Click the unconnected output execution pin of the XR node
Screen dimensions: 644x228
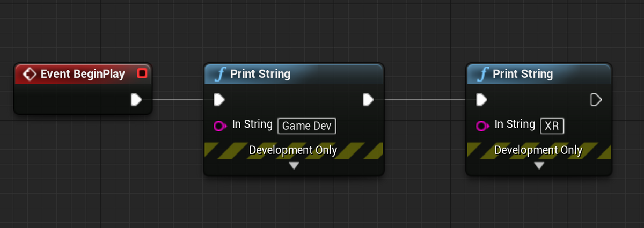[596, 100]
